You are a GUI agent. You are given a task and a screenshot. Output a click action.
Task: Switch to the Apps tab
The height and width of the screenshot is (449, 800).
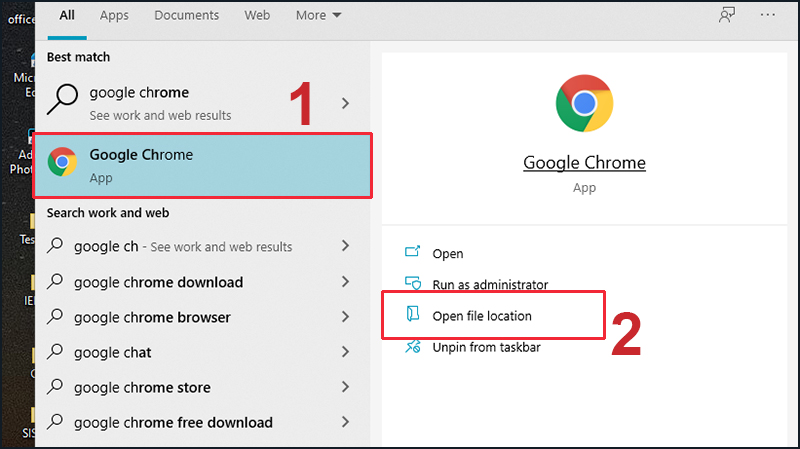pos(114,16)
